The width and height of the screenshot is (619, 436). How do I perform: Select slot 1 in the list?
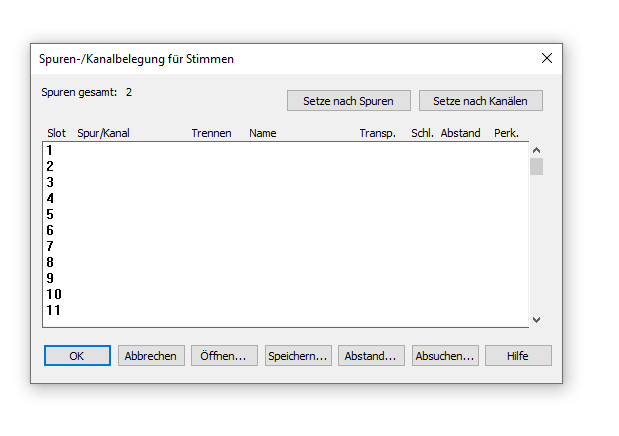click(285, 150)
